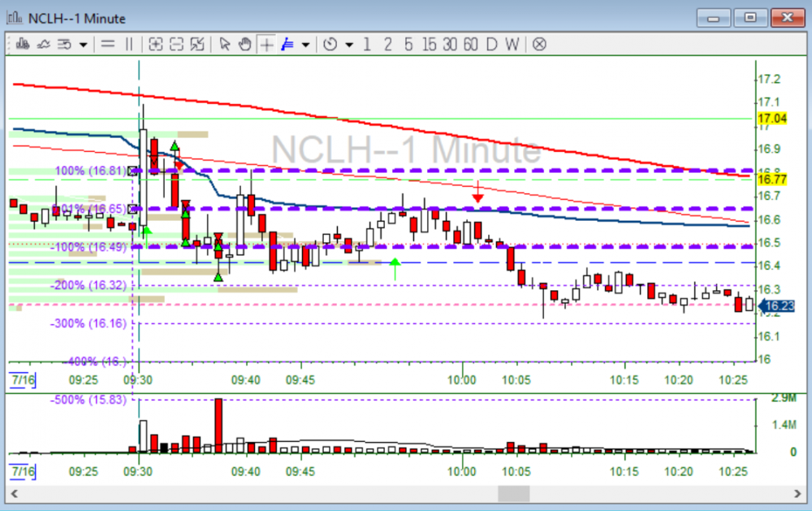
Task: Select the D daily timeframe button
Action: pyautogui.click(x=491, y=44)
